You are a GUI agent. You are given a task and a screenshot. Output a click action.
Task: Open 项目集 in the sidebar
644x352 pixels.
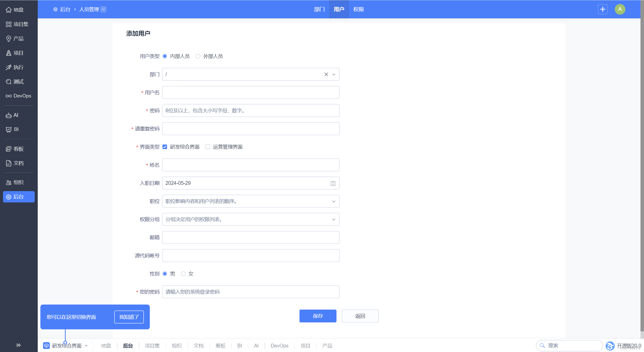tap(17, 24)
